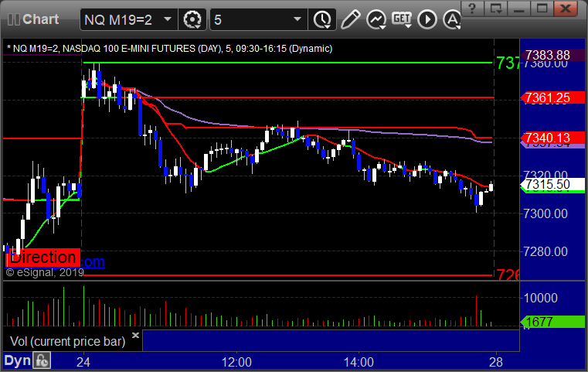The height and width of the screenshot is (372, 588).
Task: Open the window options menu icon
Action: (496, 9)
